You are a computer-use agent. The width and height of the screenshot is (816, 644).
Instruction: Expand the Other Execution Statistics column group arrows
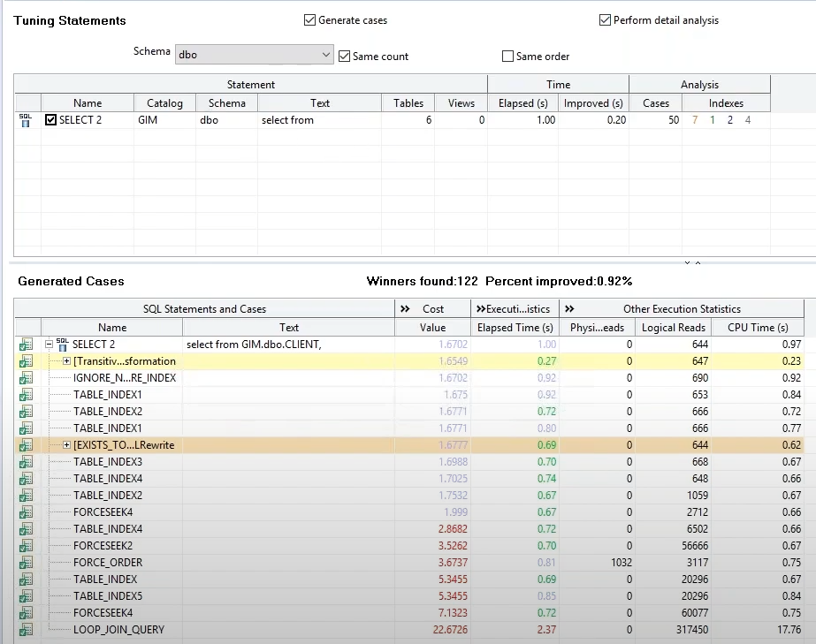(570, 309)
